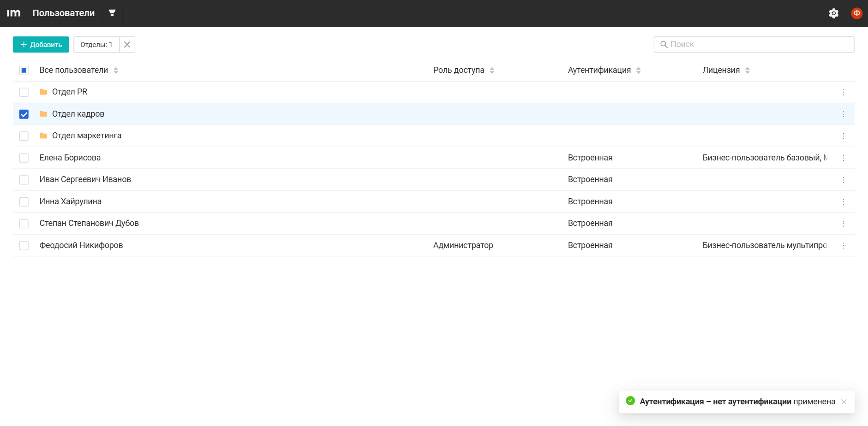Open row menu for Степан Степанович Дубов
This screenshot has height=426, width=868.
844,224
